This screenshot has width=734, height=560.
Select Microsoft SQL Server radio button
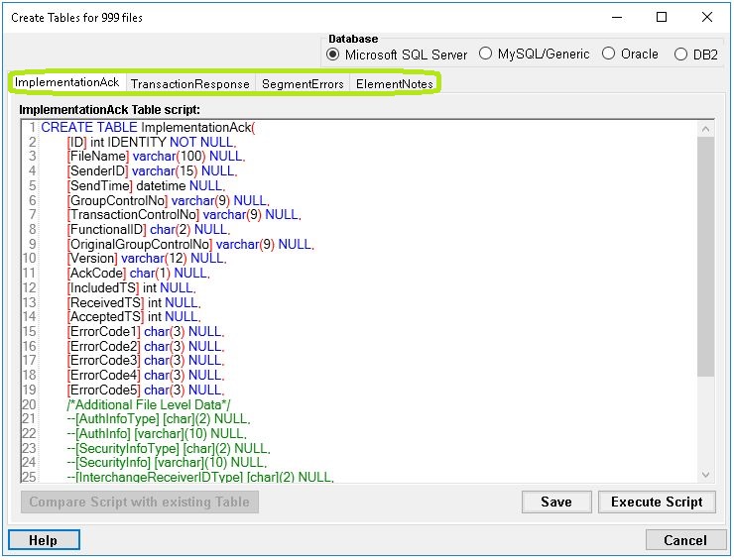pos(397,55)
